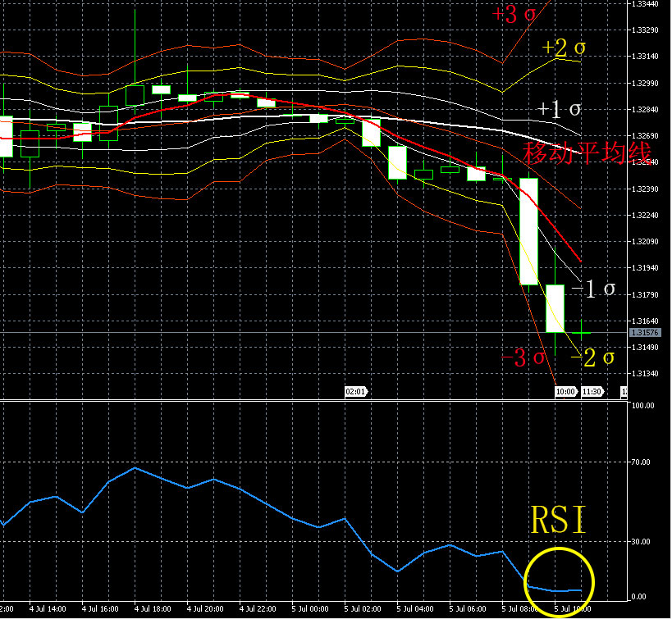Click the RSI 0.00 level label
Image resolution: width=672 pixels, height=619 pixels.
click(639, 596)
